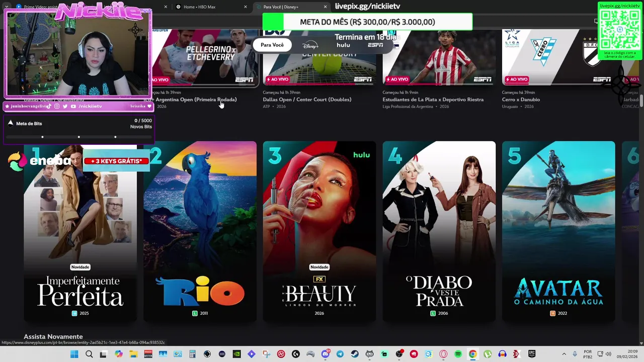The width and height of the screenshot is (644, 362).
Task: Open the Dallas Open Center Court live thumbnail
Action: coord(319,57)
